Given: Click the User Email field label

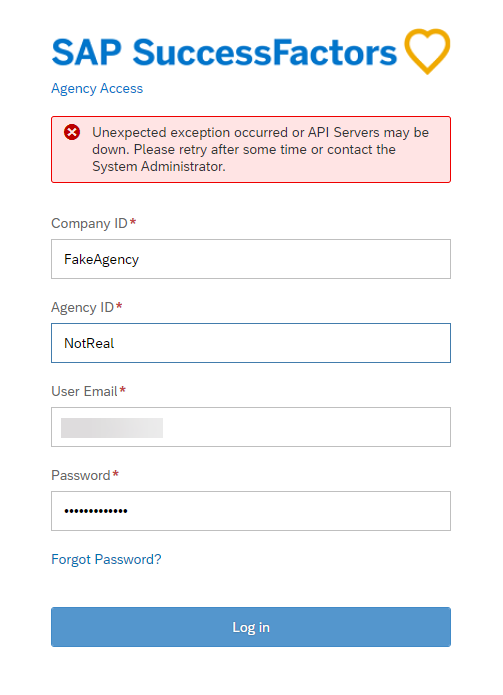Looking at the screenshot, I should pos(85,391).
